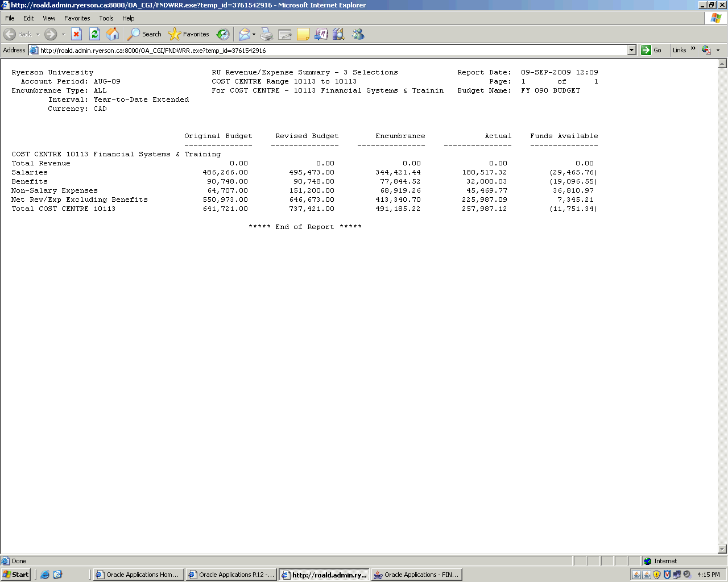Screen dimensions: 728x582
Task: Open the Favorites menu in menu bar
Action: (x=77, y=18)
